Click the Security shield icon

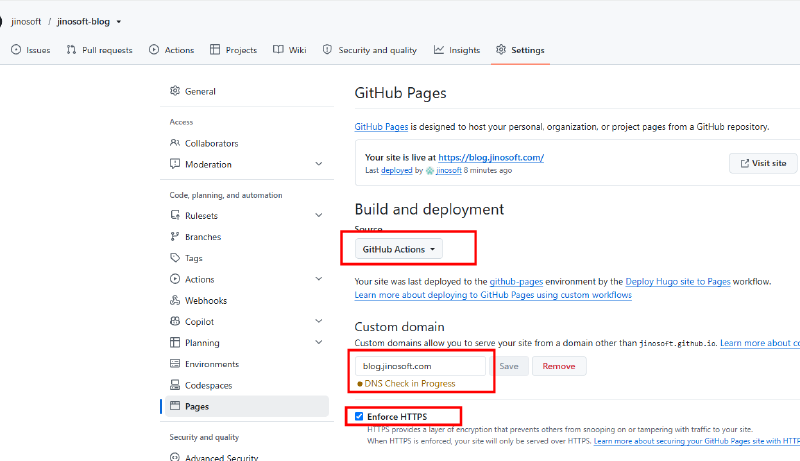point(327,49)
